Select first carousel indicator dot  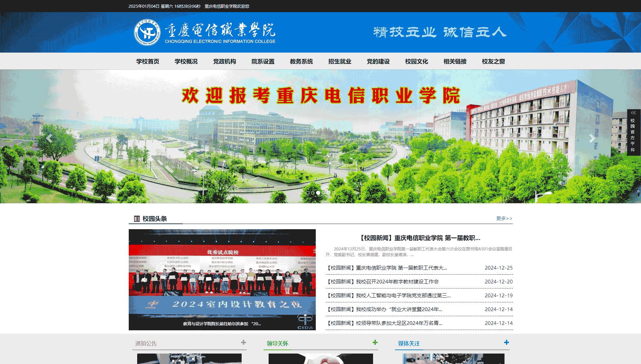[x=308, y=193]
